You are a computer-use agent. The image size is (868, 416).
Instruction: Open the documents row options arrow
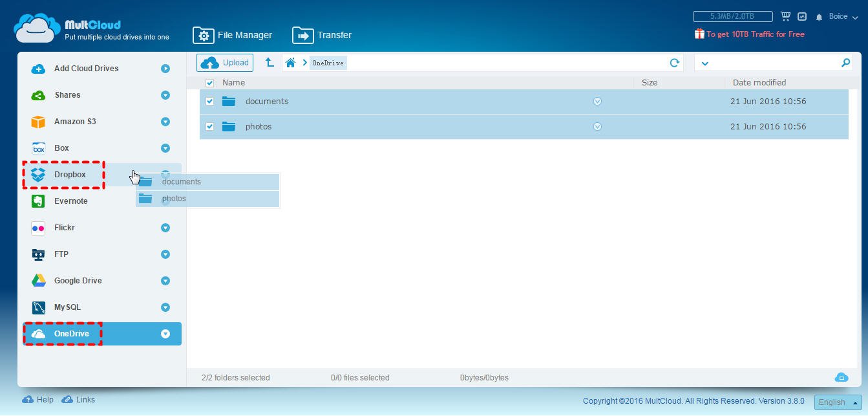(597, 102)
